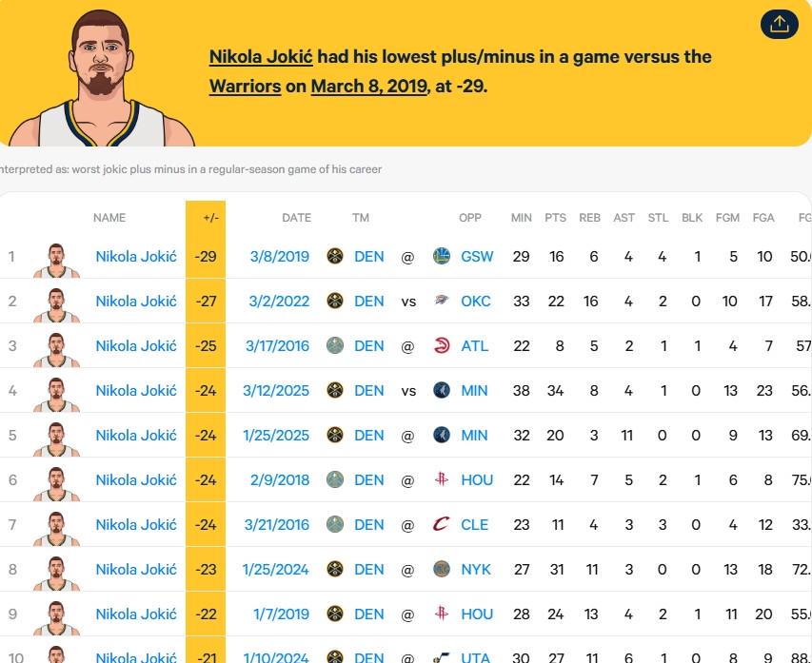Sort by the PTS column header
812x663 pixels.
tap(555, 218)
